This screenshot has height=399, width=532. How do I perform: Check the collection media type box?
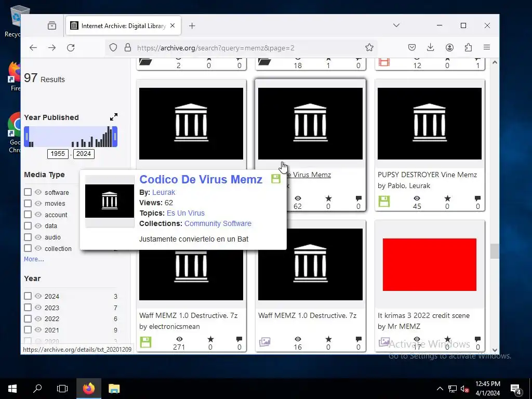pos(28,248)
